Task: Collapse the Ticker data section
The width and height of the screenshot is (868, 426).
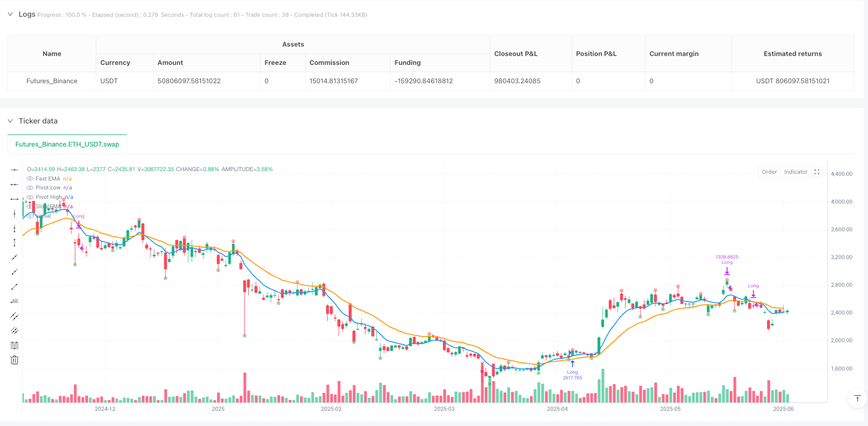Action: coord(10,121)
